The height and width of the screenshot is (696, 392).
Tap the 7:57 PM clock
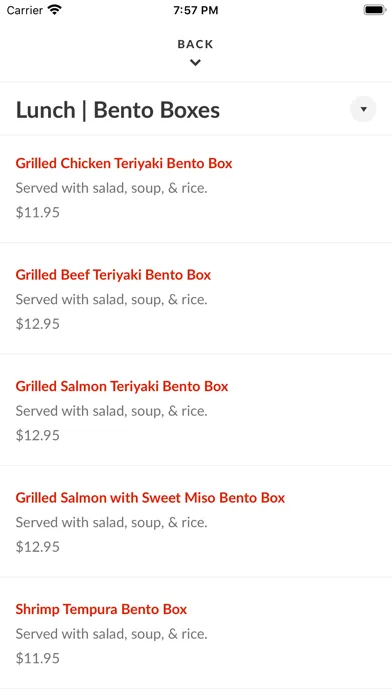click(x=196, y=10)
